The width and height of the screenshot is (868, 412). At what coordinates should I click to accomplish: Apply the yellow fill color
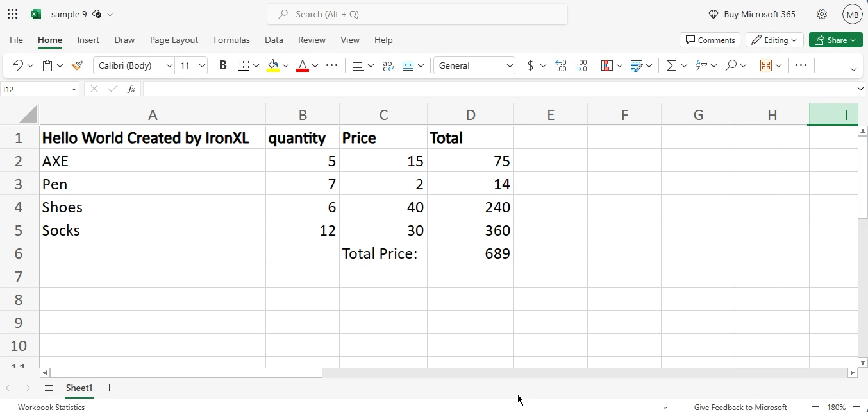pos(273,65)
